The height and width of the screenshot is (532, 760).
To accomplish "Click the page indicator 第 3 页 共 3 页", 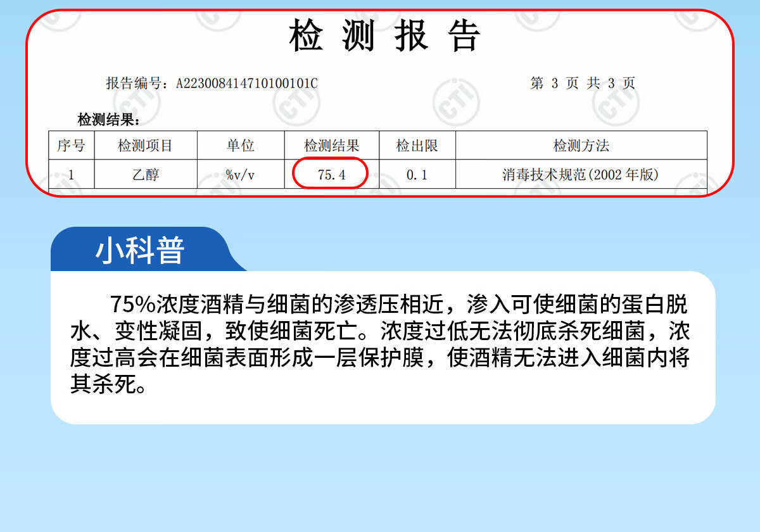I will click(582, 83).
